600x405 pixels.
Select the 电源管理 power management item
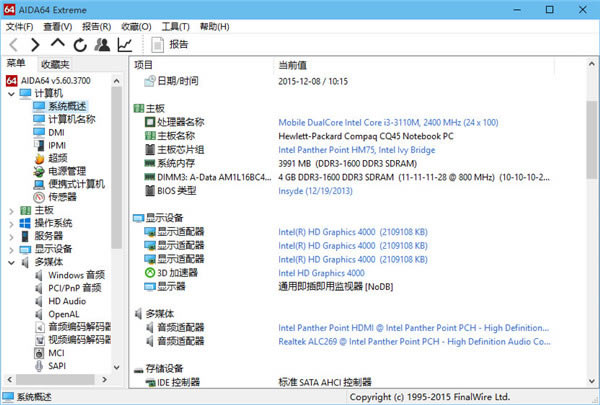click(x=67, y=171)
